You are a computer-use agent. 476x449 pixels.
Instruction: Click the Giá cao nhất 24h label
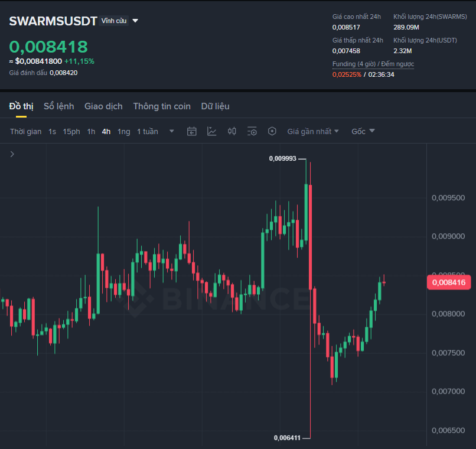tap(356, 17)
